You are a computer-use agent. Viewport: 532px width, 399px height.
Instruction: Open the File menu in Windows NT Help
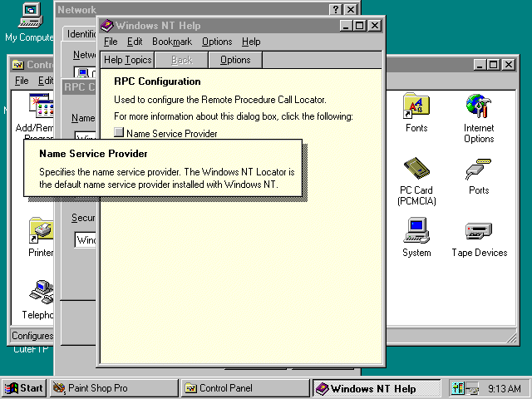point(111,42)
